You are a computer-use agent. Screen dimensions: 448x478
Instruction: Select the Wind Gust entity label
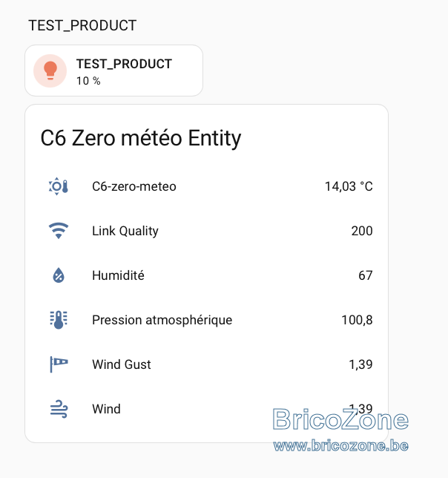click(x=122, y=364)
